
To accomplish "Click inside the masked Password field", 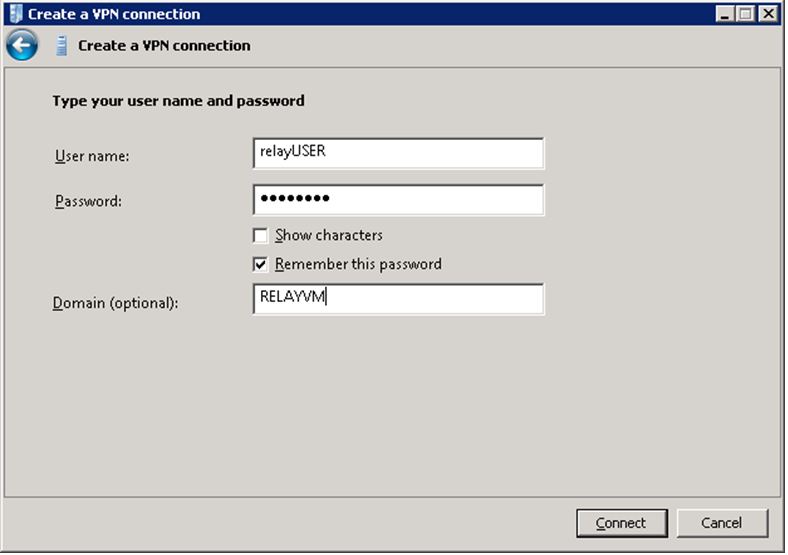I will click(x=399, y=200).
